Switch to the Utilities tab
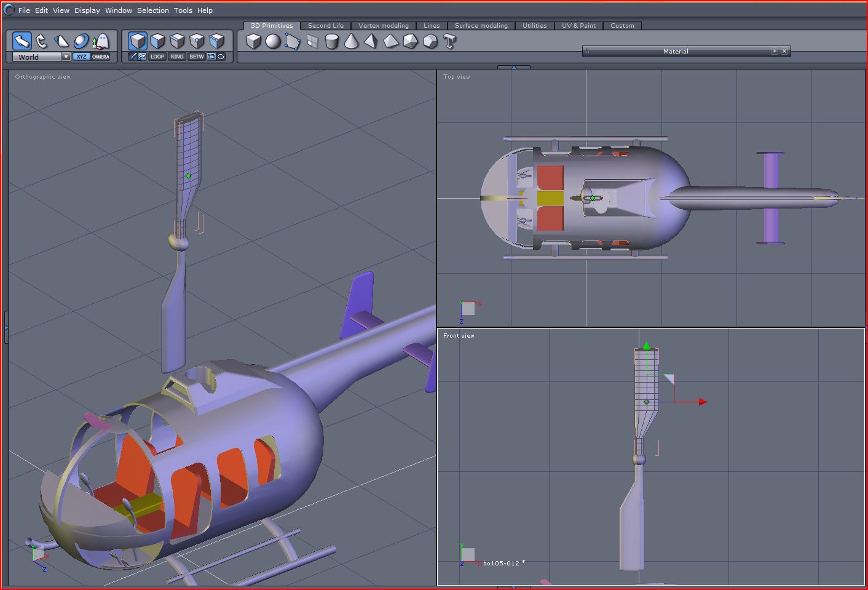This screenshot has width=868, height=590. 535,25
